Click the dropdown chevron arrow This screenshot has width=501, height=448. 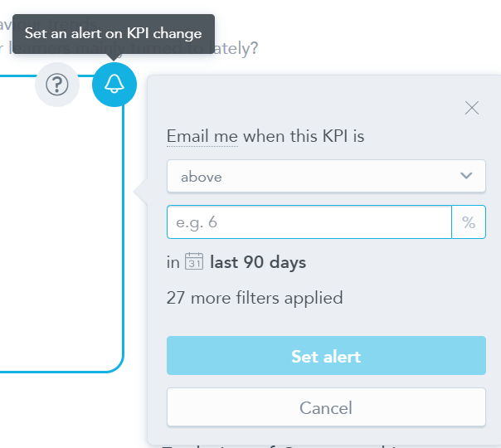(x=466, y=176)
